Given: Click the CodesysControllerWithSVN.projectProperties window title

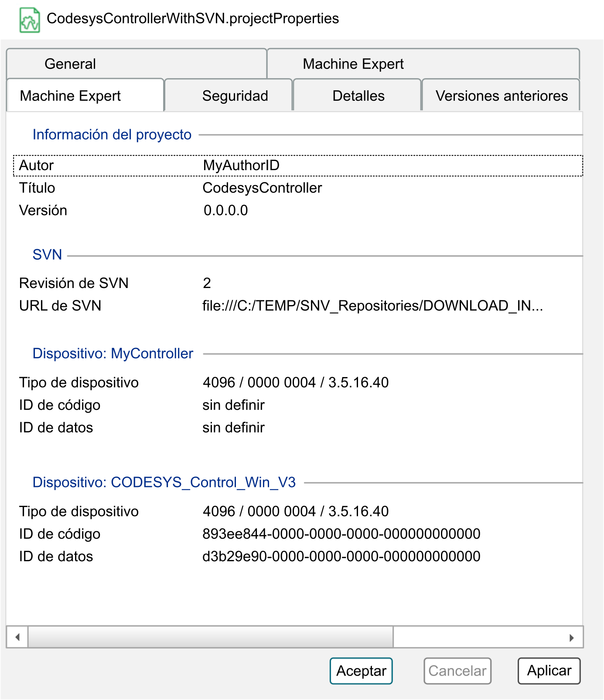Looking at the screenshot, I should (x=193, y=19).
